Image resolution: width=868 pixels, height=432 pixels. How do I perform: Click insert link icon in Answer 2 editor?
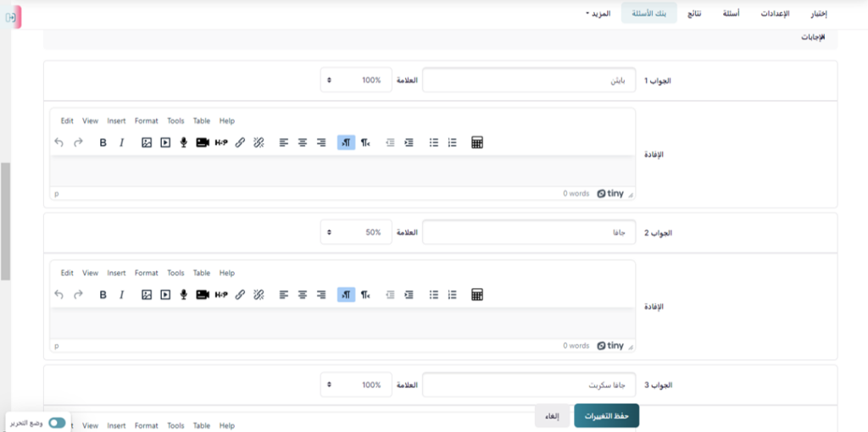[240, 296]
